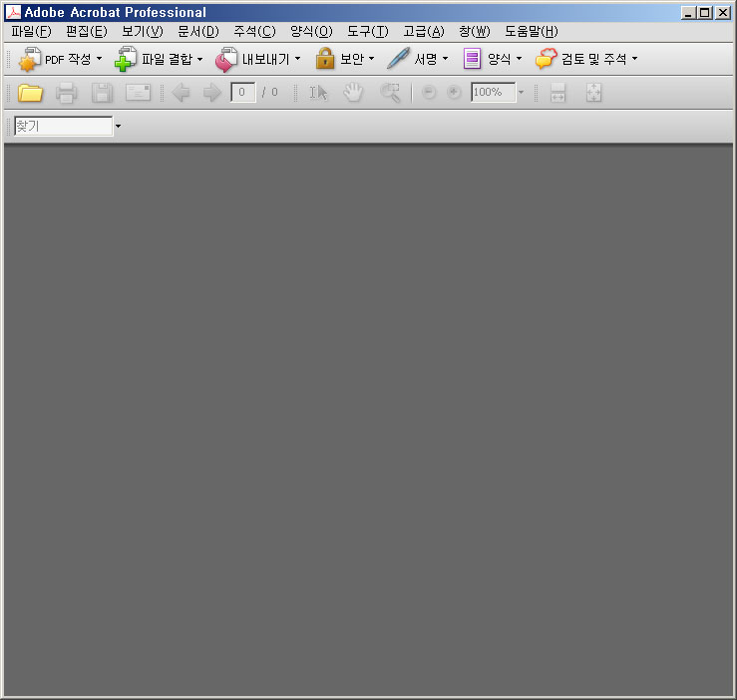The height and width of the screenshot is (700, 737).
Task: Click the Email envelope icon
Action: [x=138, y=92]
